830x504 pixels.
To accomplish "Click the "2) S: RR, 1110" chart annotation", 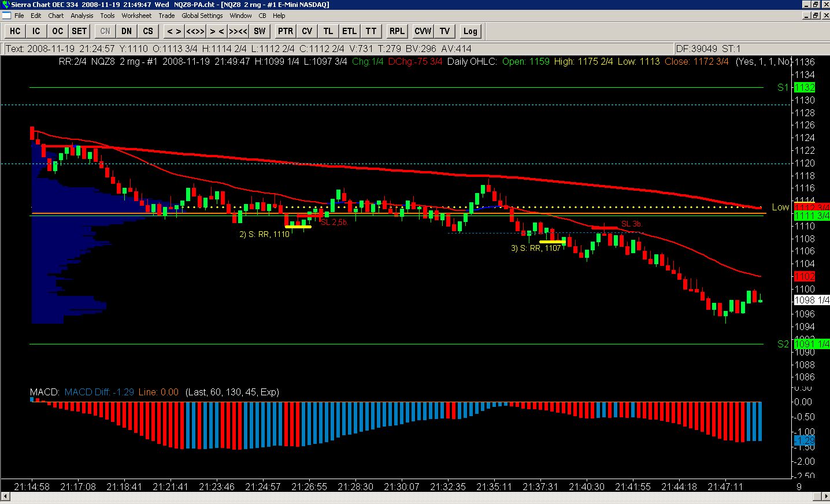I will pos(264,234).
